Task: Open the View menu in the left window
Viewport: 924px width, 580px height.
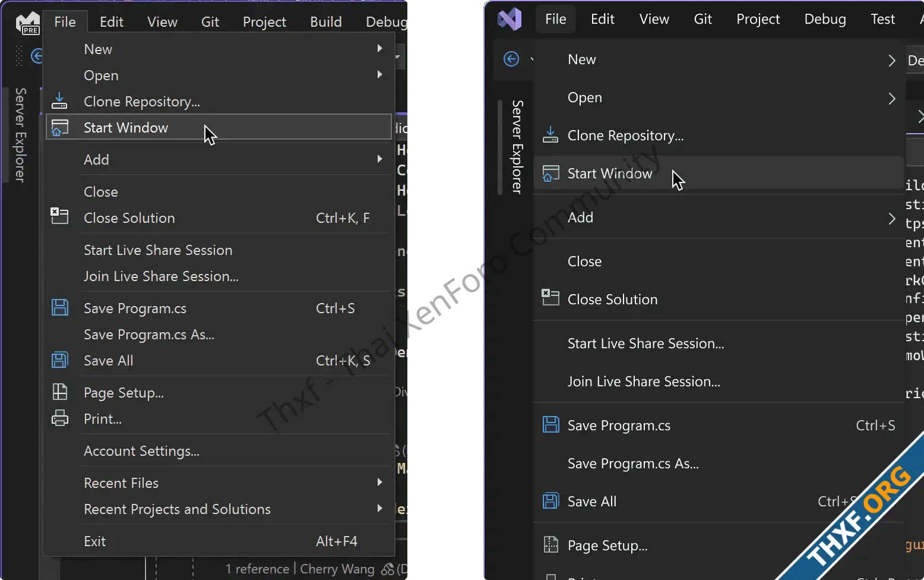Action: 162,22
